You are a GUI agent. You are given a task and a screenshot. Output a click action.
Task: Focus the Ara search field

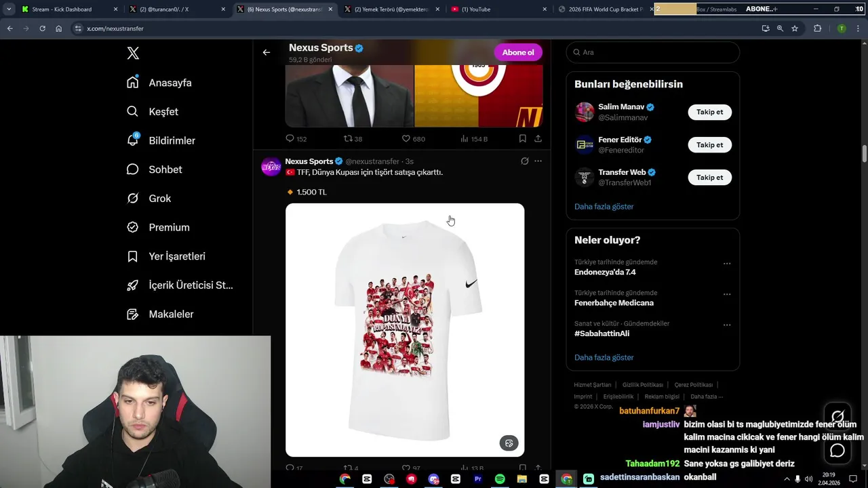click(652, 52)
